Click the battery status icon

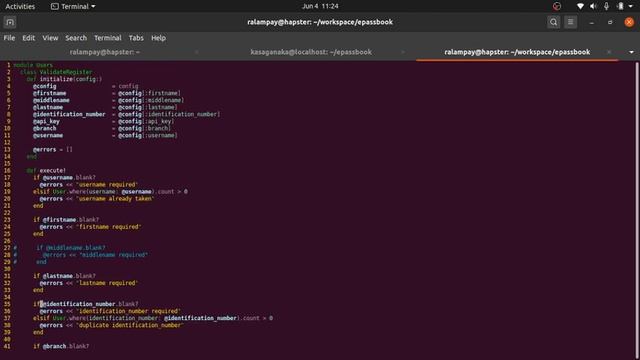tap(620, 6)
